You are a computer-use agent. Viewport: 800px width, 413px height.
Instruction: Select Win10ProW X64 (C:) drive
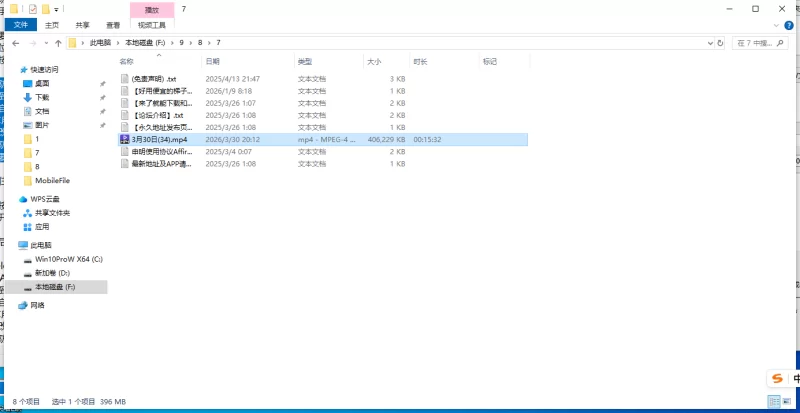[x=68, y=258]
